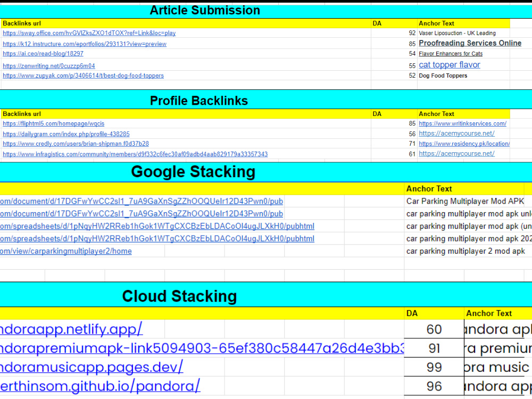
Task: Open the erthinsom.github.io/pandora link
Action: pos(100,386)
